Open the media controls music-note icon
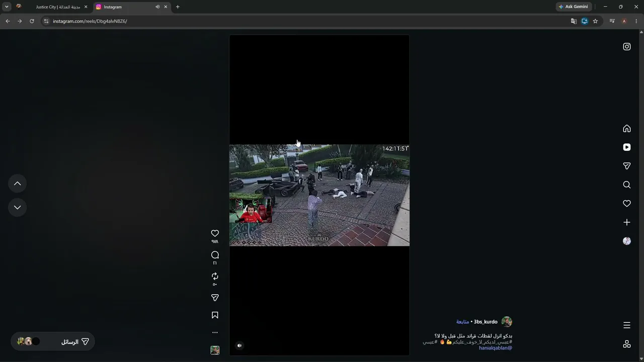This screenshot has height=362, width=644. click(x=612, y=21)
